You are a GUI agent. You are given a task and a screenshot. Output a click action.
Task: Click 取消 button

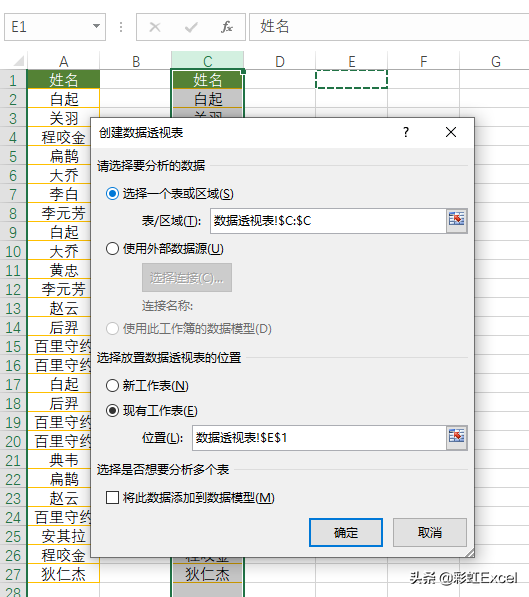coord(430,532)
